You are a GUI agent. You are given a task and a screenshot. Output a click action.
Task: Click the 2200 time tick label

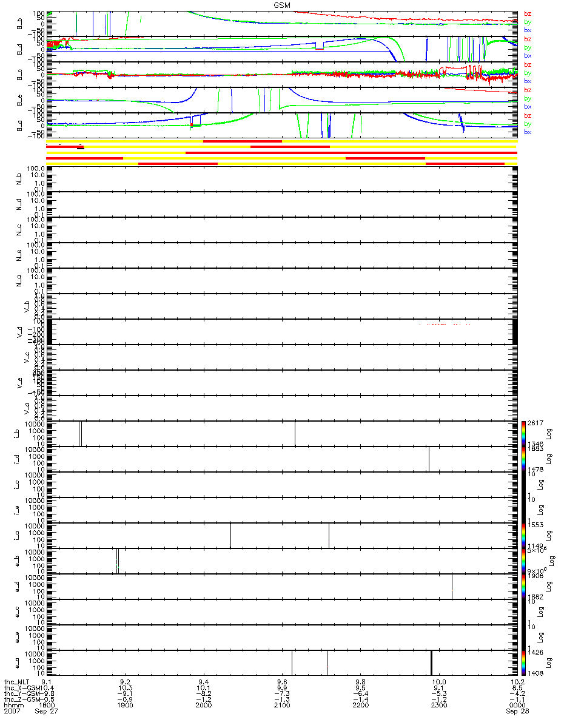point(360,706)
